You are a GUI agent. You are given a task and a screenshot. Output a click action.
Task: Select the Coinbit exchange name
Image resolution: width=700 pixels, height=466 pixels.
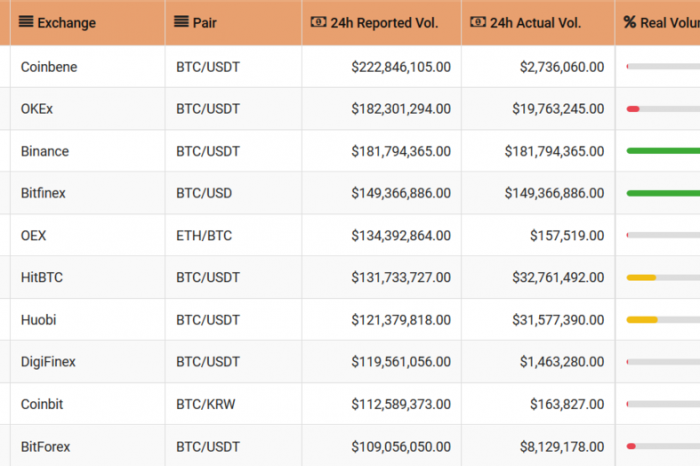(x=42, y=404)
